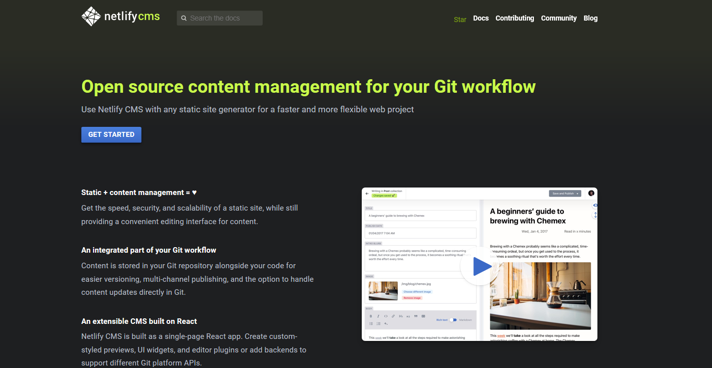Image resolution: width=712 pixels, height=368 pixels.
Task: Open the Docs menu item
Action: click(481, 18)
